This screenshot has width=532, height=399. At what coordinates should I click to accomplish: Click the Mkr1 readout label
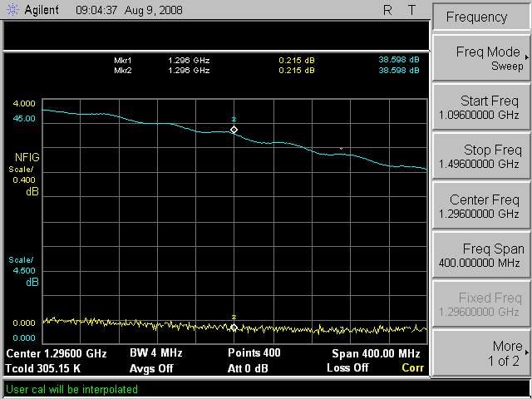(x=123, y=61)
